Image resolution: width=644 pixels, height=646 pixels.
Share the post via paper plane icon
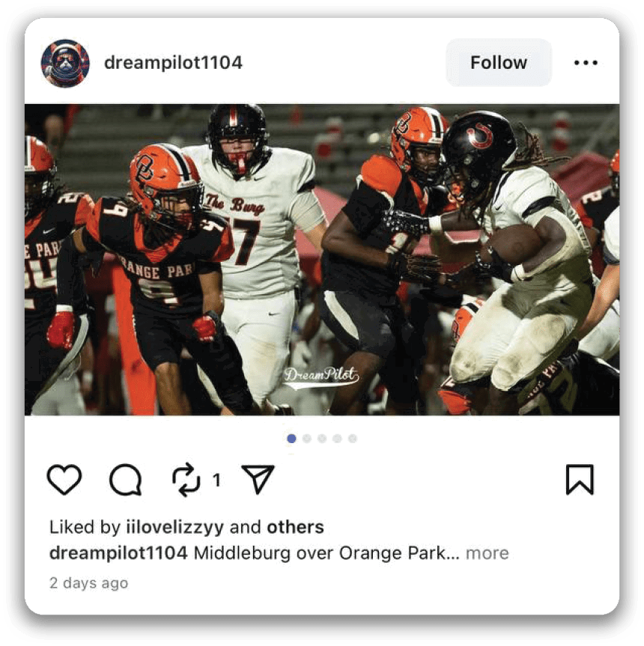258,479
